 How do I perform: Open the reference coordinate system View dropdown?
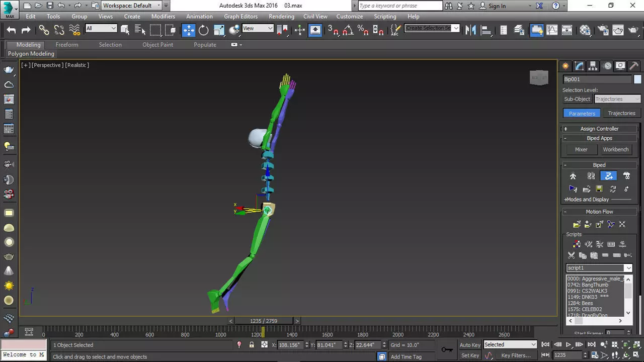[x=258, y=28]
